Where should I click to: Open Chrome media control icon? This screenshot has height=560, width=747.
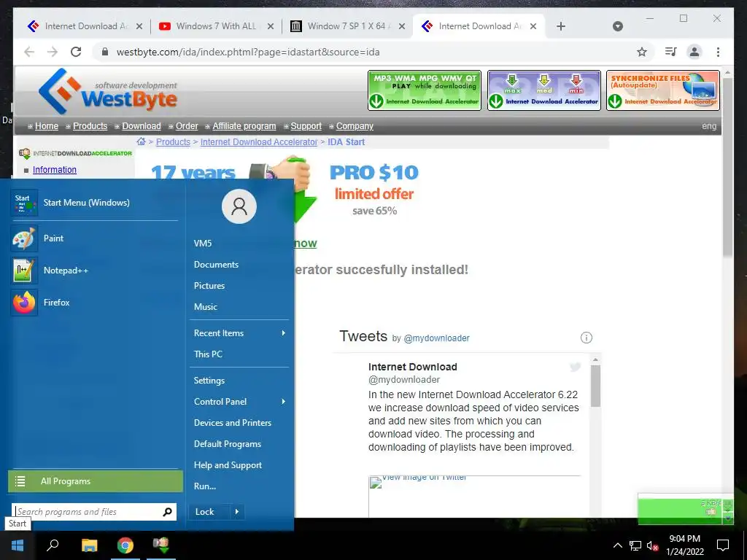[x=671, y=52]
